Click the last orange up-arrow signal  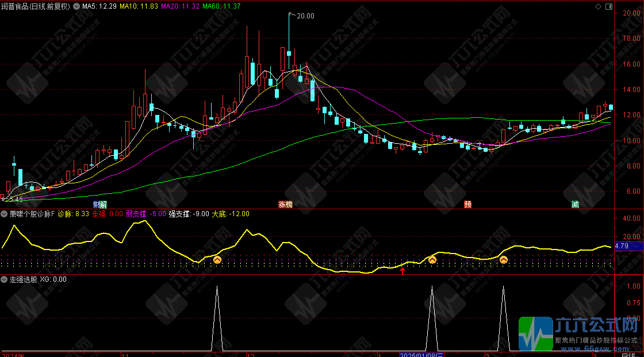point(503,260)
